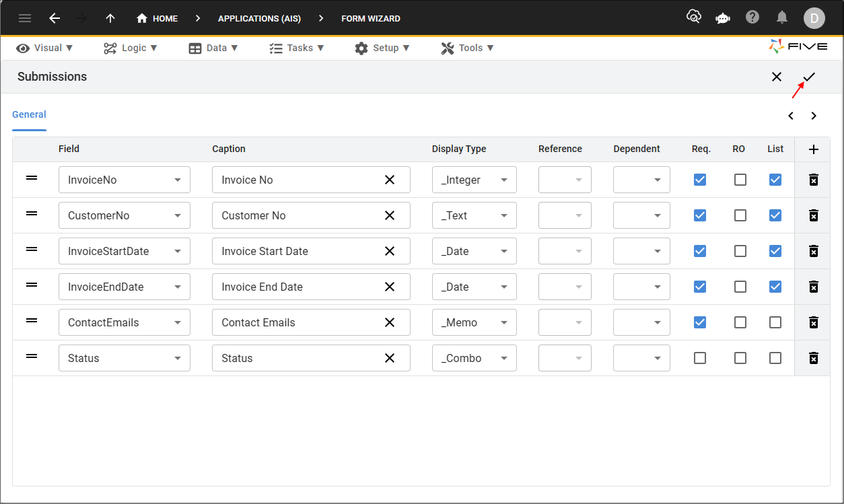Enable Required checkbox for Status field

coord(700,358)
